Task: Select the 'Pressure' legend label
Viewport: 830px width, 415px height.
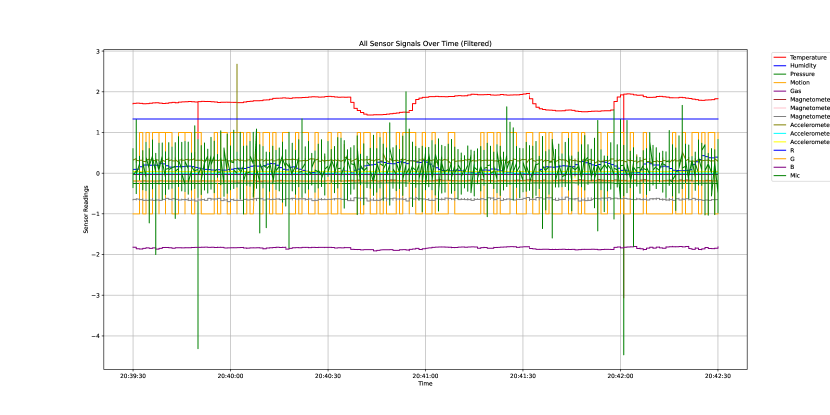Action: coord(802,74)
